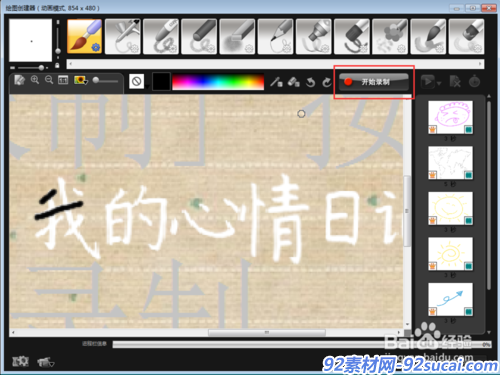Select the Charcoal tool

pos(199,36)
